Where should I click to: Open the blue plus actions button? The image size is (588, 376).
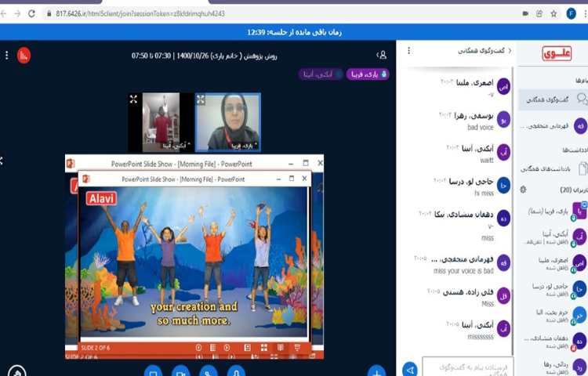376,371
